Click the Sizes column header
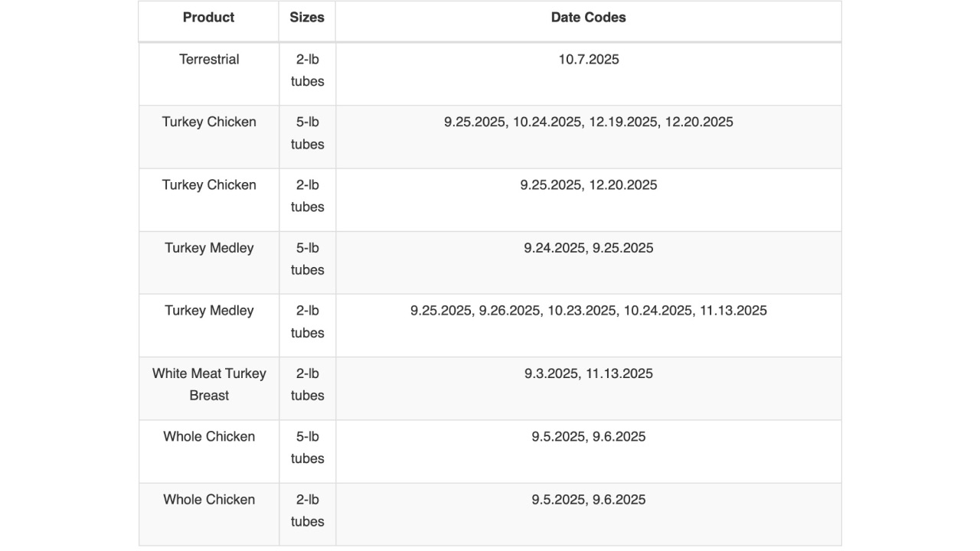The height and width of the screenshot is (551, 980). (307, 18)
